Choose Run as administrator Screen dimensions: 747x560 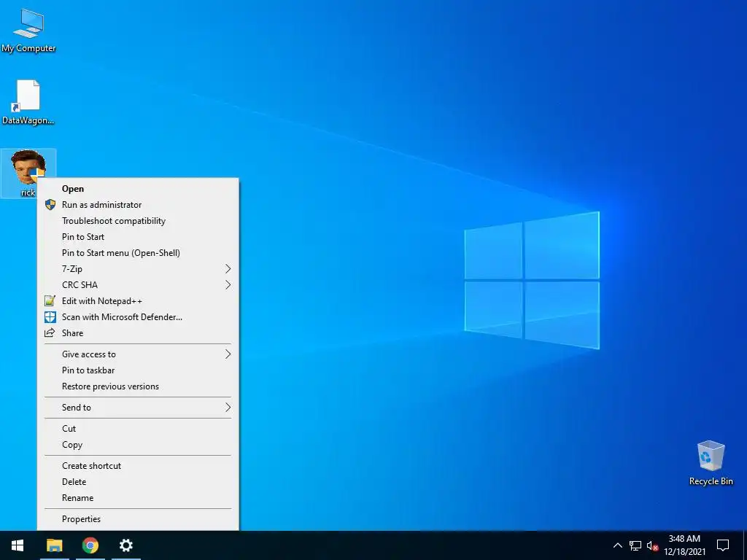(138, 205)
